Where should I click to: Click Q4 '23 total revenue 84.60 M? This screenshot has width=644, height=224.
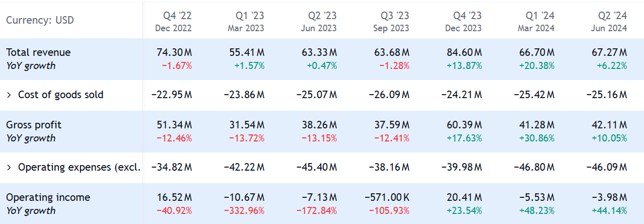pos(464,52)
